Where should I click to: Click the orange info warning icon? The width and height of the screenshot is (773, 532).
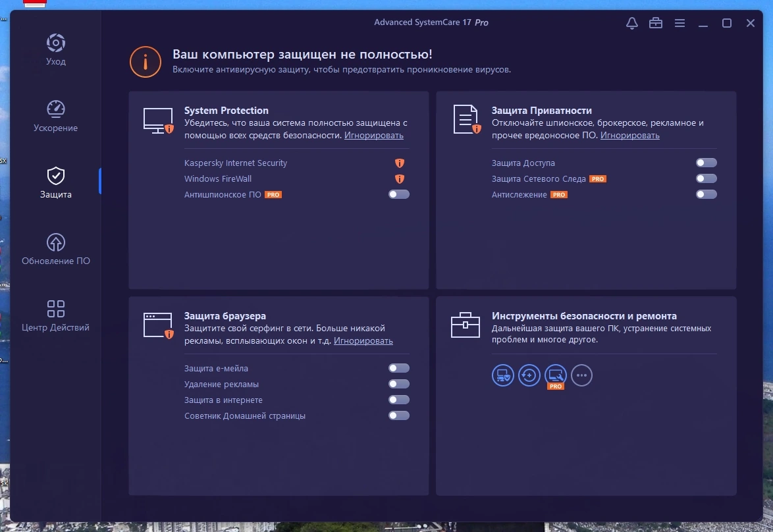click(x=146, y=62)
